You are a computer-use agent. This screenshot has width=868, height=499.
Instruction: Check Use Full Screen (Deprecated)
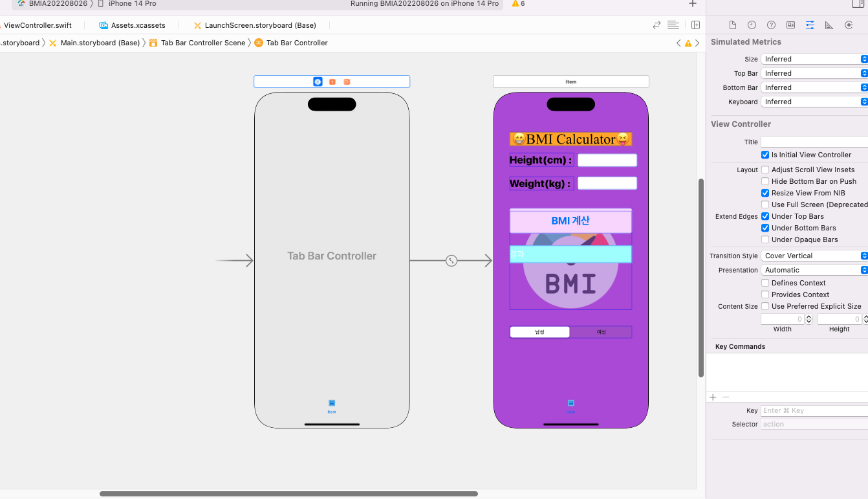[x=765, y=205]
